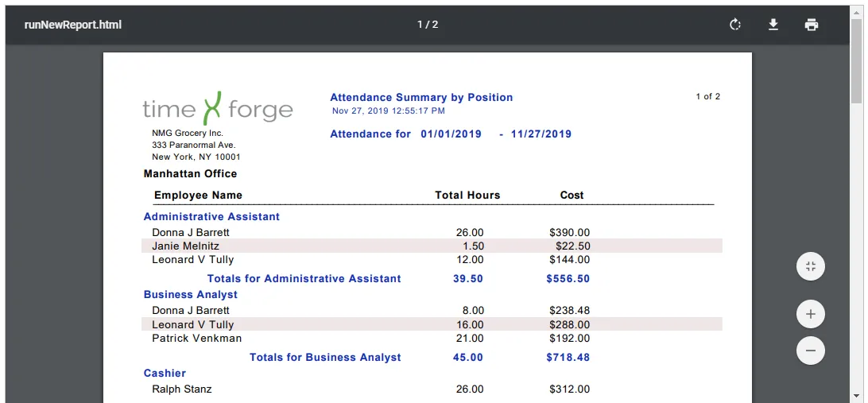Click the Cashier section heading
Image resolution: width=868 pixels, height=403 pixels.
click(165, 373)
